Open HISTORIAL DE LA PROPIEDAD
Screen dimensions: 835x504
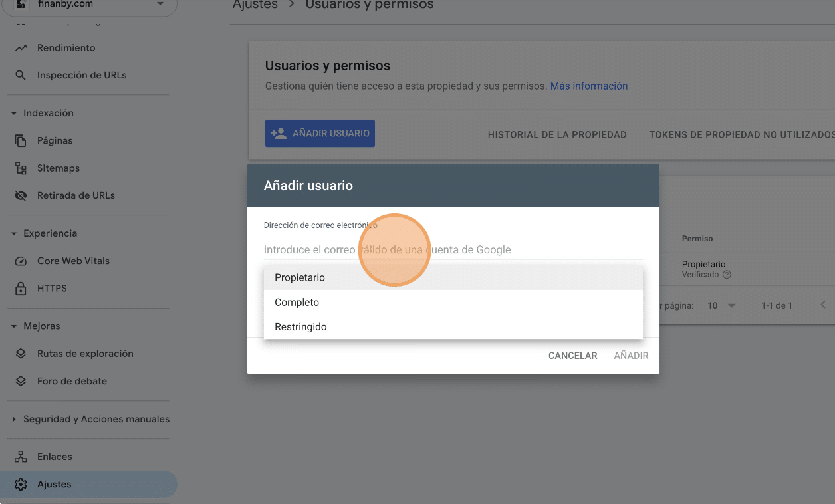point(557,134)
